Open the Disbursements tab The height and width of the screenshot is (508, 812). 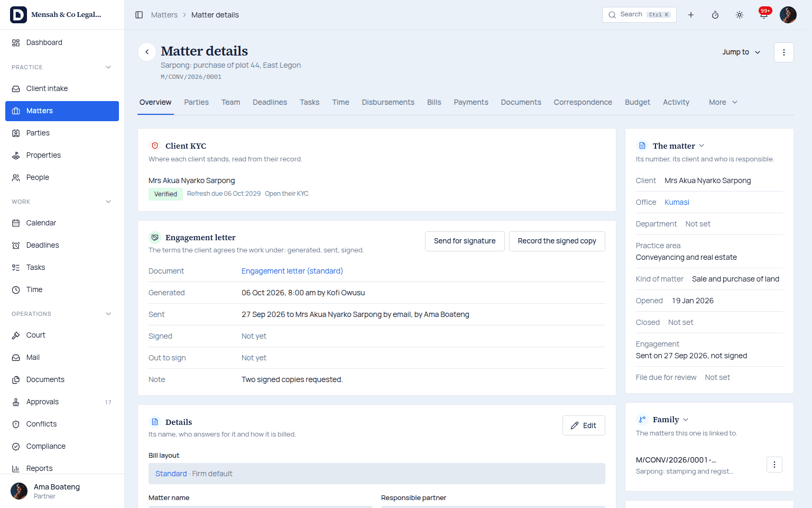(388, 102)
